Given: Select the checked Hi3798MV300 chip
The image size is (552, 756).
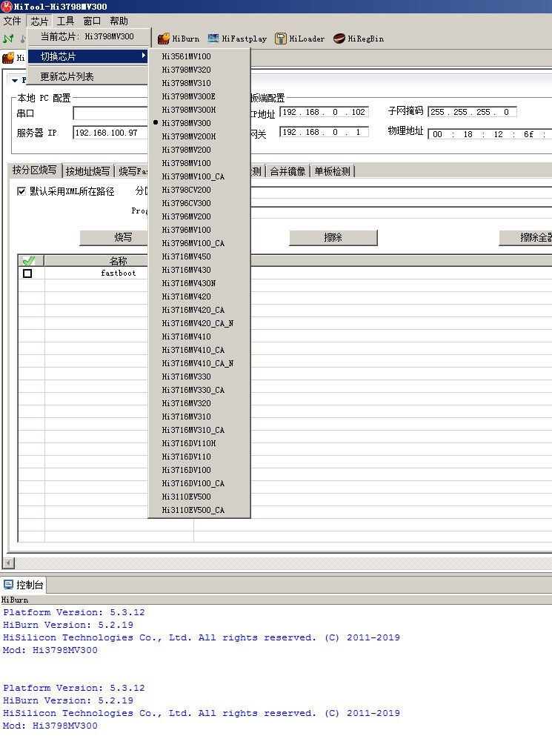Looking at the screenshot, I should pyautogui.click(x=199, y=123).
